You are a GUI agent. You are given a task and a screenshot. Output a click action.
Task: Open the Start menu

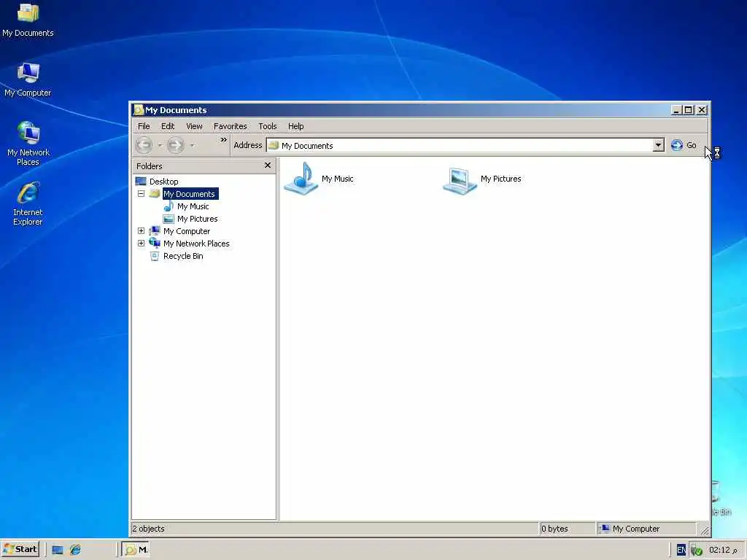[x=20, y=549]
